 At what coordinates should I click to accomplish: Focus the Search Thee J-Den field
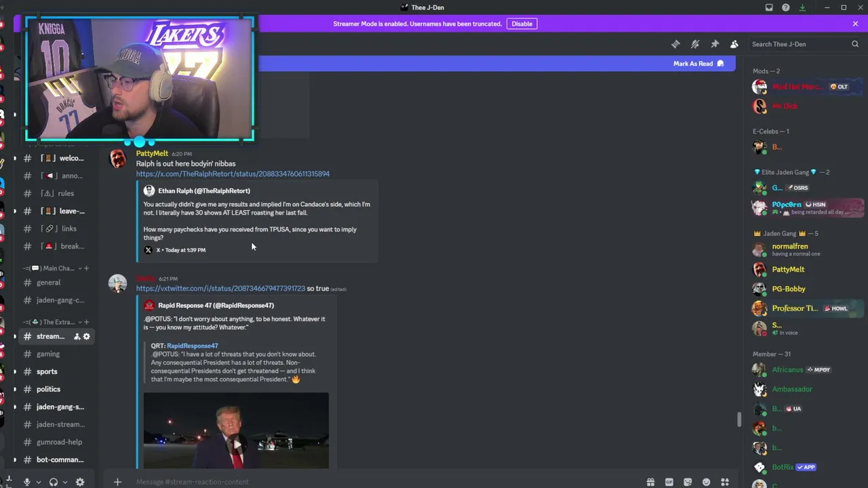[x=805, y=44]
